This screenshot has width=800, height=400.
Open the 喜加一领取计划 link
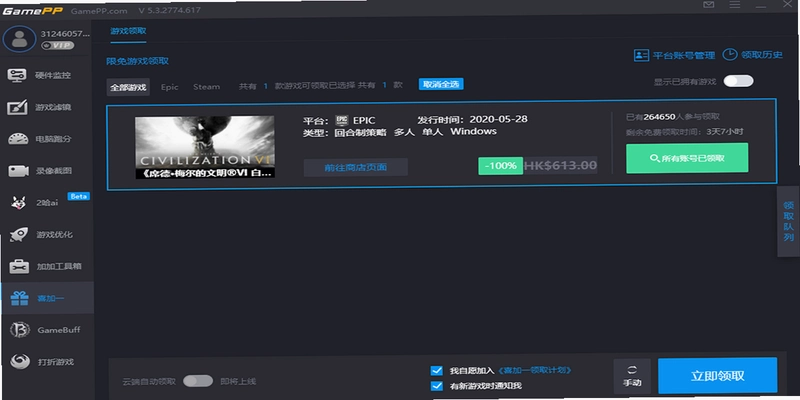point(534,370)
